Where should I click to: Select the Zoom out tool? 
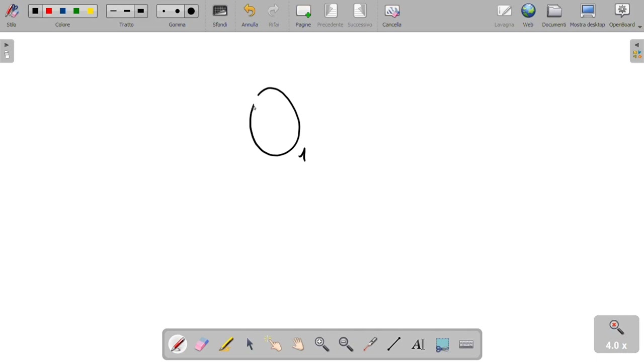pyautogui.click(x=346, y=344)
